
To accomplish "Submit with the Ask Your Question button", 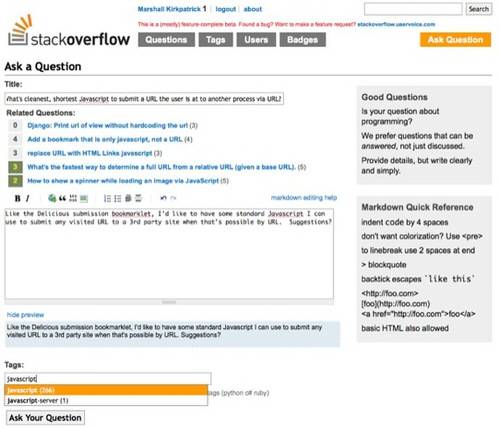I will click(x=45, y=418).
